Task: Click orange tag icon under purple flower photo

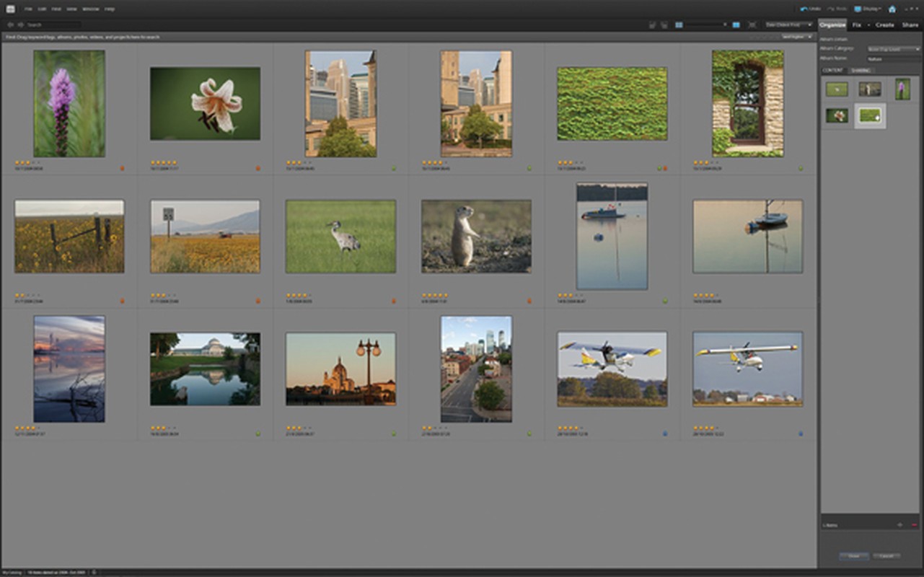Action: (122, 168)
